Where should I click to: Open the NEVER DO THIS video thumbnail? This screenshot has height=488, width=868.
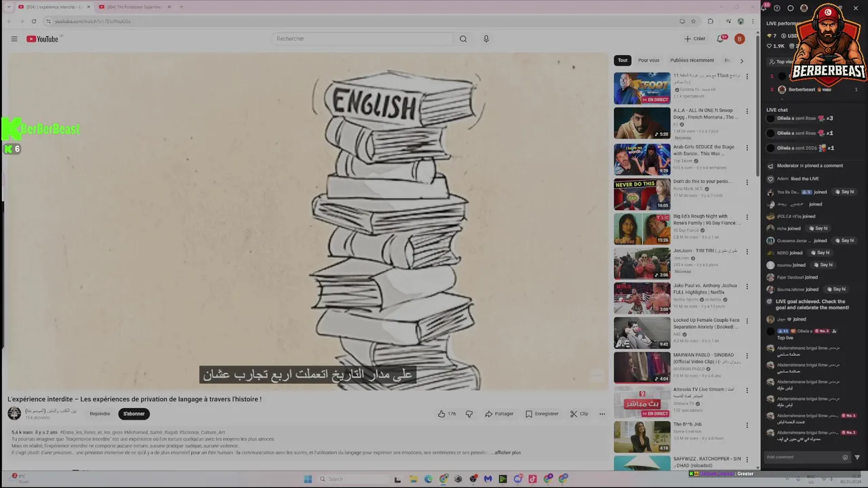tap(642, 194)
